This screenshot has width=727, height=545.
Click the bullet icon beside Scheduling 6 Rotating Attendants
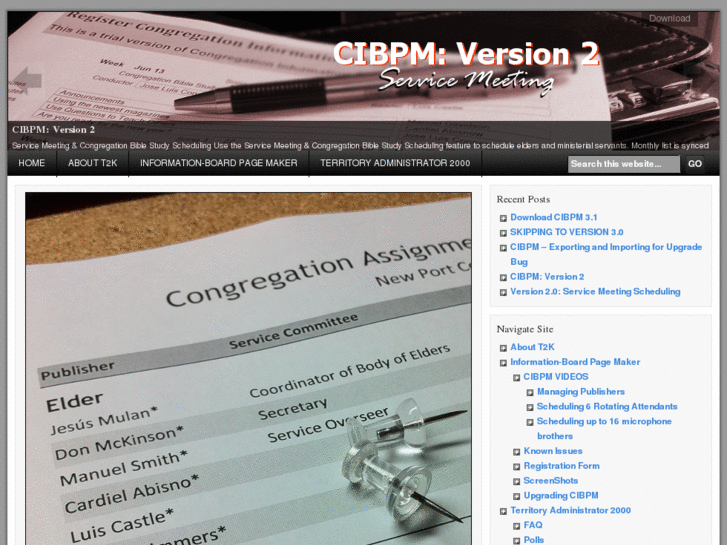pos(530,407)
